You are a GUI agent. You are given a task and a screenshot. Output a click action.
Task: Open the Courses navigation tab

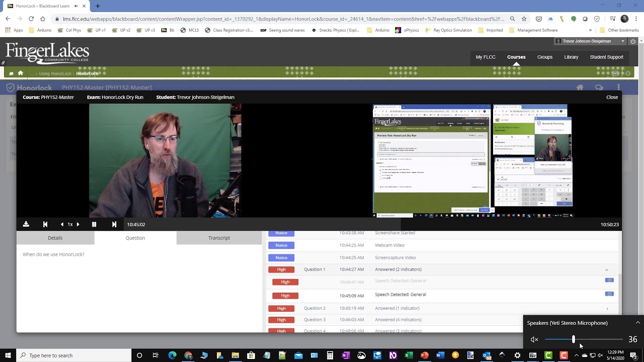pyautogui.click(x=516, y=57)
